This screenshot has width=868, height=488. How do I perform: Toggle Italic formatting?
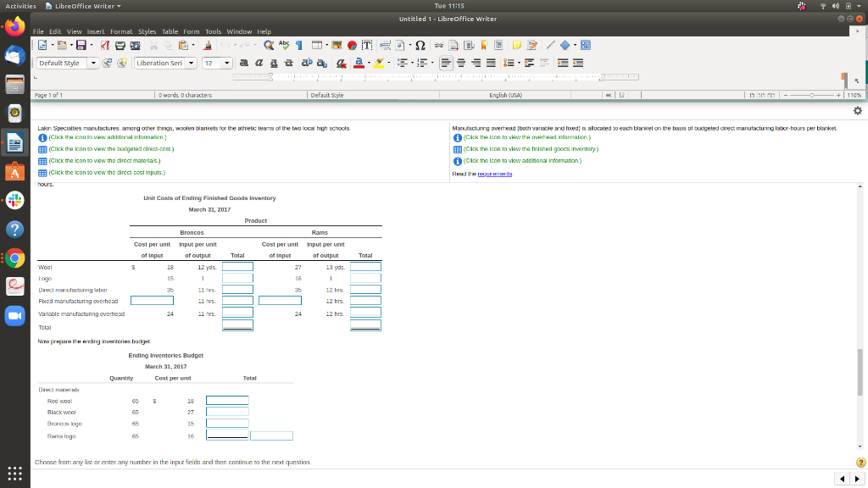259,63
